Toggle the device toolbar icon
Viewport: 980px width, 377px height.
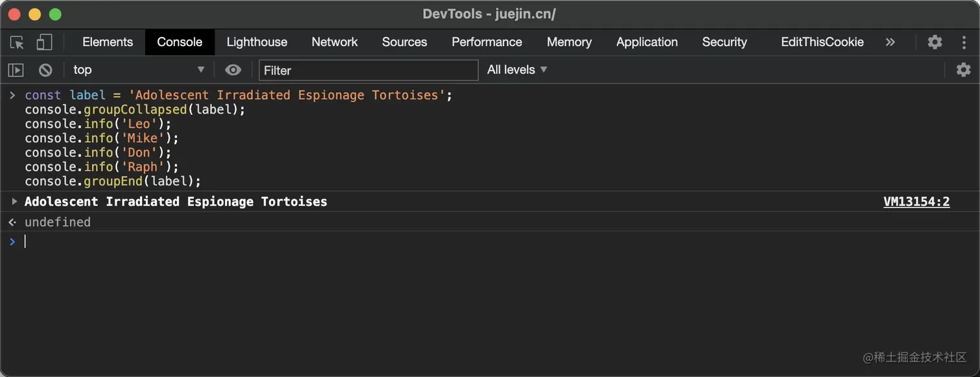44,42
